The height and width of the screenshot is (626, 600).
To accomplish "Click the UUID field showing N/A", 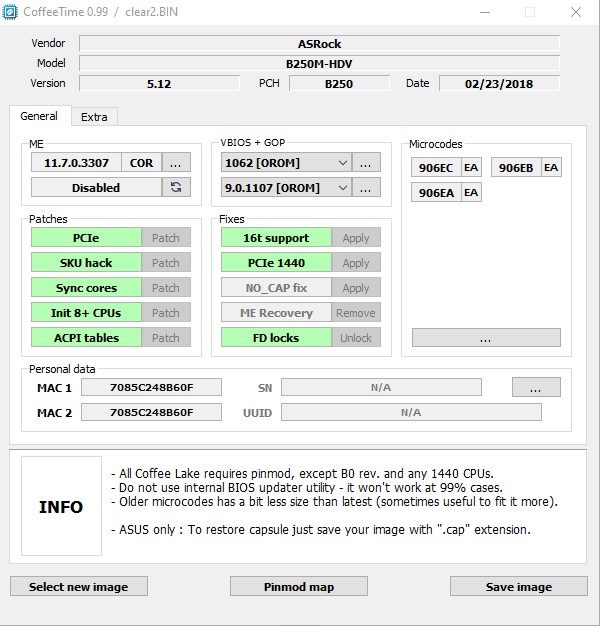I will tap(411, 412).
